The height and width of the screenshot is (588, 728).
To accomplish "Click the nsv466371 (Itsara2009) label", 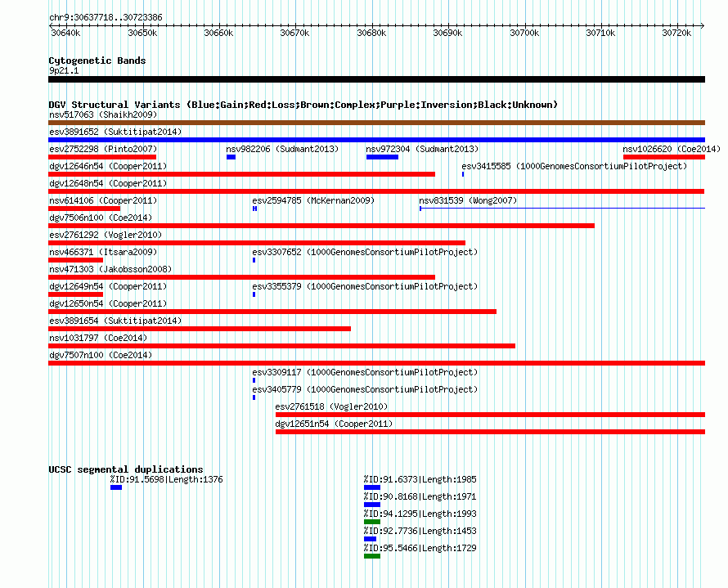I will 103,252.
